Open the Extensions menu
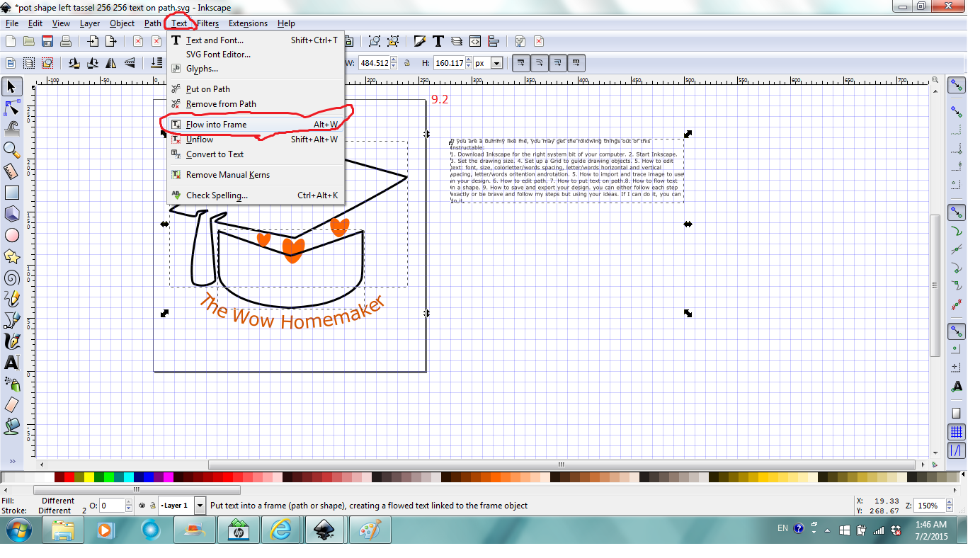Screen dimensions: 980x558 point(248,23)
